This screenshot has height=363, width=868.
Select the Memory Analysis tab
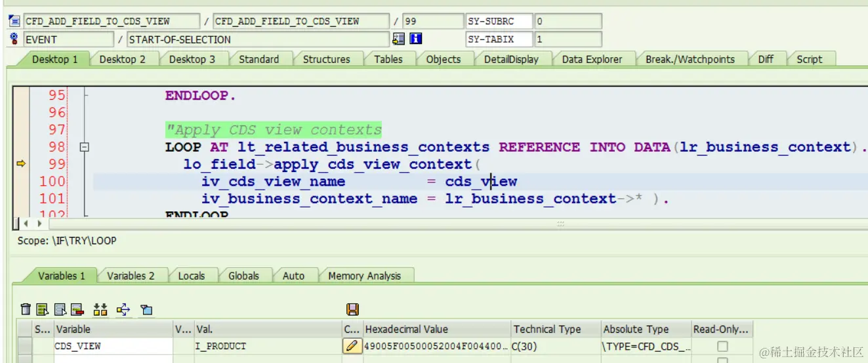tap(365, 276)
